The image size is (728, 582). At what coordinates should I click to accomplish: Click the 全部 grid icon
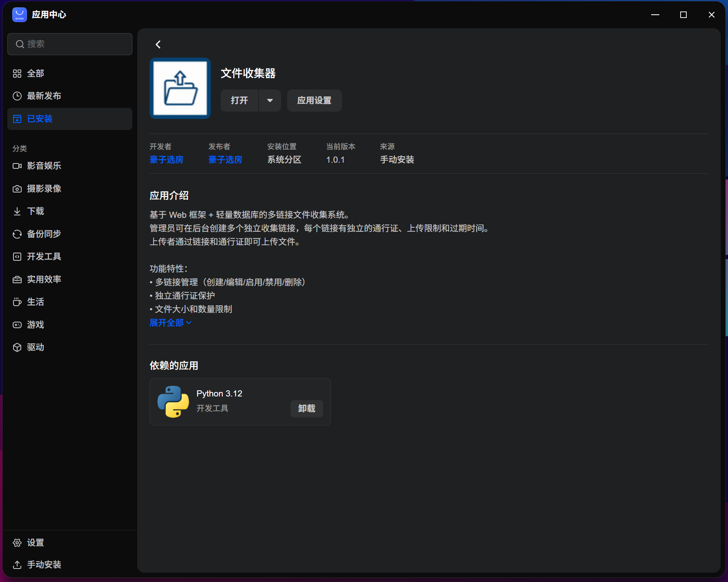point(17,74)
